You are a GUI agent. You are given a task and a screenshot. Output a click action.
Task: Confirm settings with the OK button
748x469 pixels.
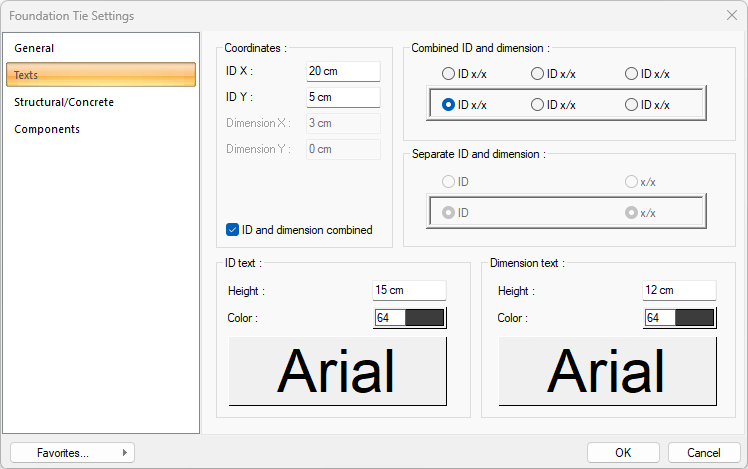tap(623, 452)
